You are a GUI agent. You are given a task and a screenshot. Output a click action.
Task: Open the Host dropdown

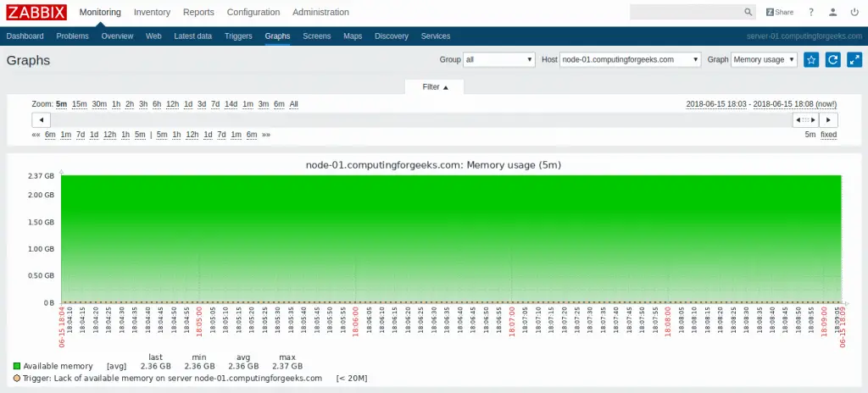pos(631,60)
